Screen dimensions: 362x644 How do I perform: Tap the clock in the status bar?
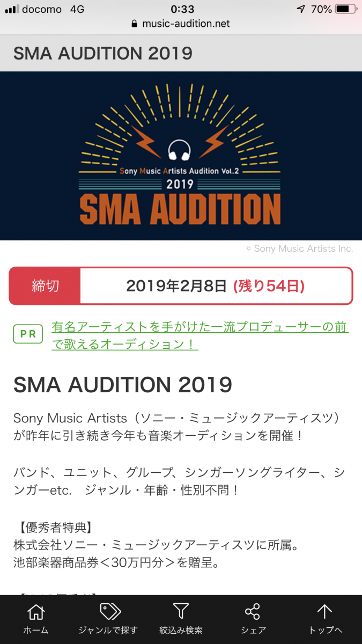(x=182, y=9)
